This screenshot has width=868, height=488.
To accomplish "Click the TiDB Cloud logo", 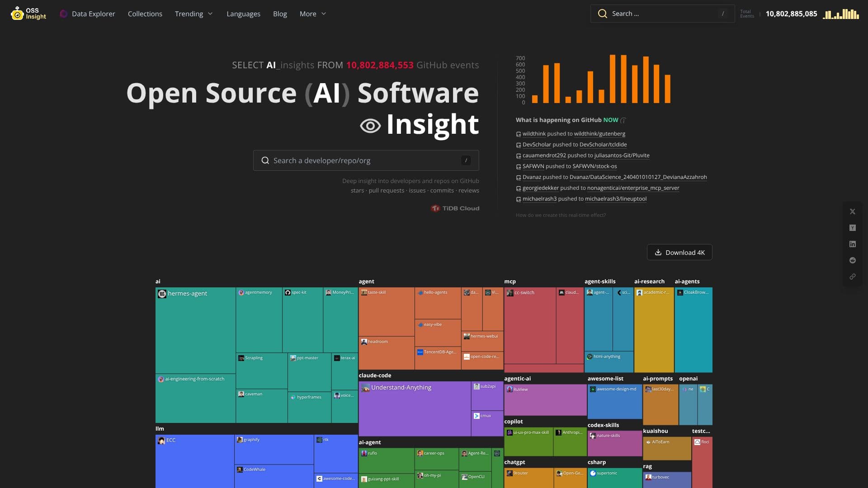I will pyautogui.click(x=455, y=208).
